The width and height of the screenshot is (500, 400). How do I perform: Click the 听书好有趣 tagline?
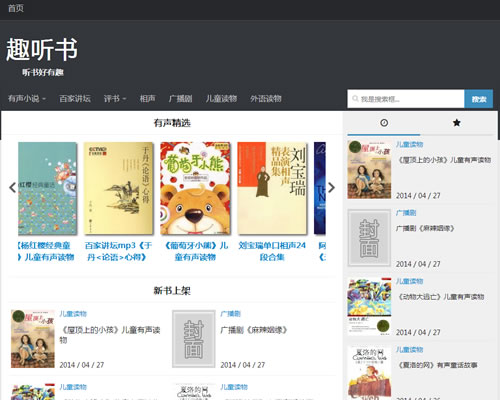click(43, 72)
